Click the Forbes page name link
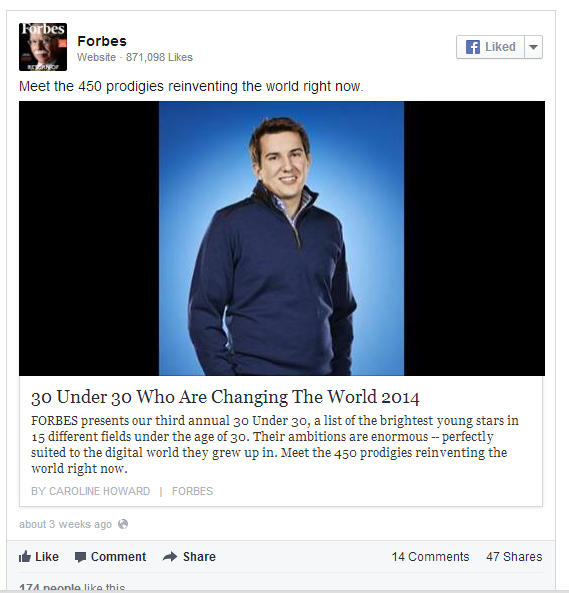 pos(102,41)
